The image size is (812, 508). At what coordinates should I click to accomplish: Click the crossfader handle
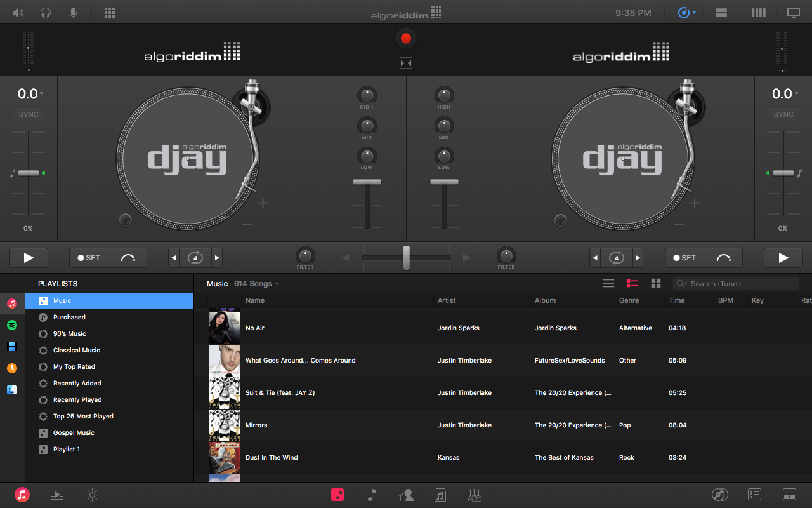click(x=406, y=258)
